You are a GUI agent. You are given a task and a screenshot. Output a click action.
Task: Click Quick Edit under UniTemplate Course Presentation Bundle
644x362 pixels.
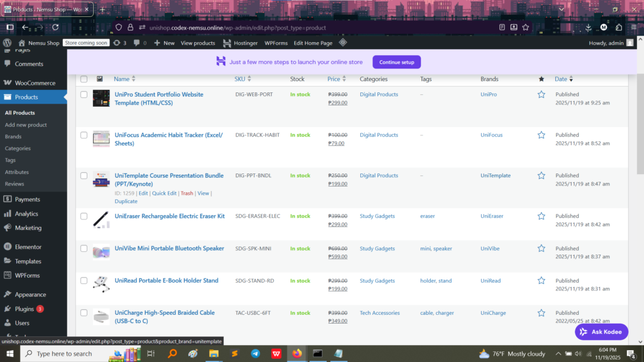coord(164,193)
